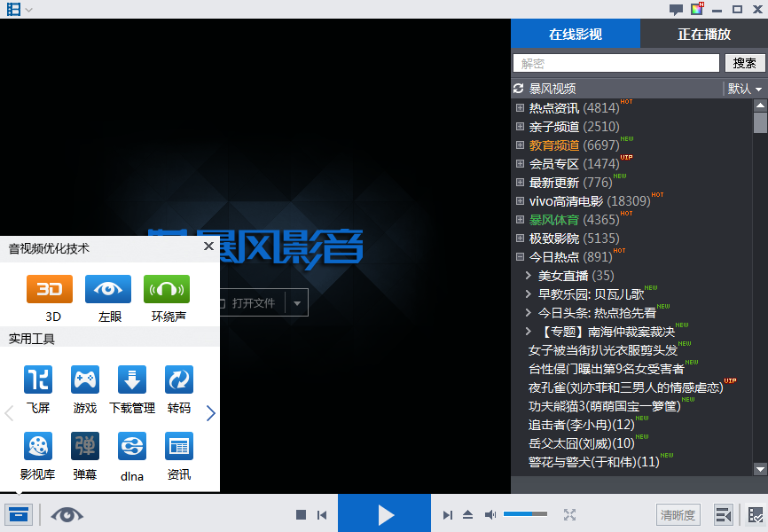
Task: Launch the 转码 transcoding tool
Action: 179,380
